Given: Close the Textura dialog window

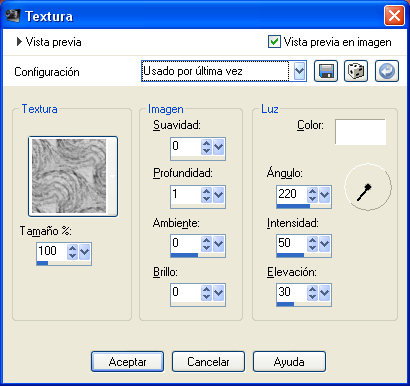Looking at the screenshot, I should coord(394,16).
